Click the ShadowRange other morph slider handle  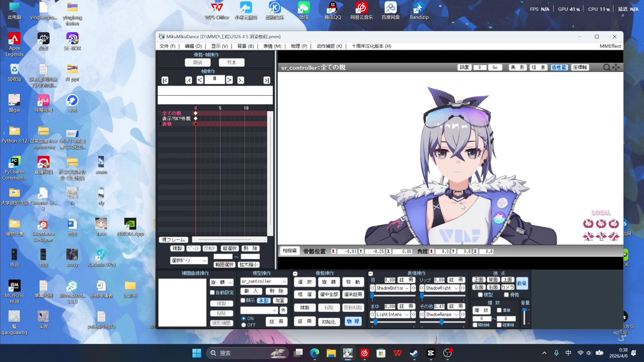tap(442, 322)
